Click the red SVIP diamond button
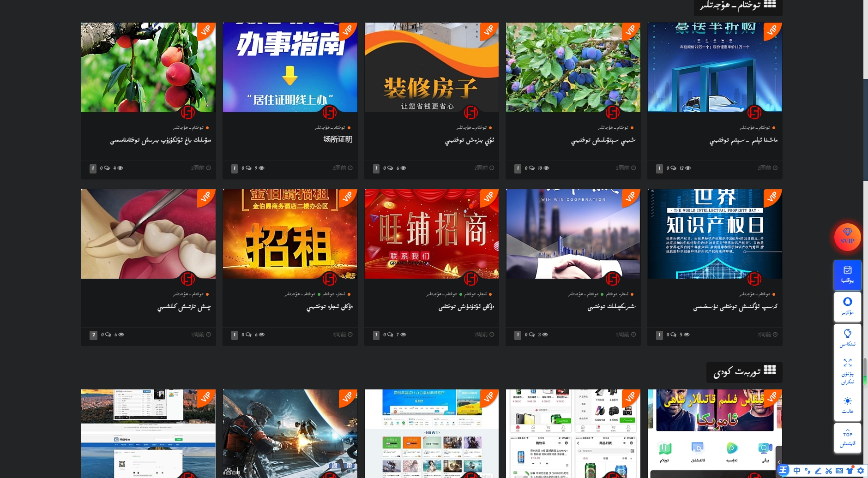 coord(847,237)
